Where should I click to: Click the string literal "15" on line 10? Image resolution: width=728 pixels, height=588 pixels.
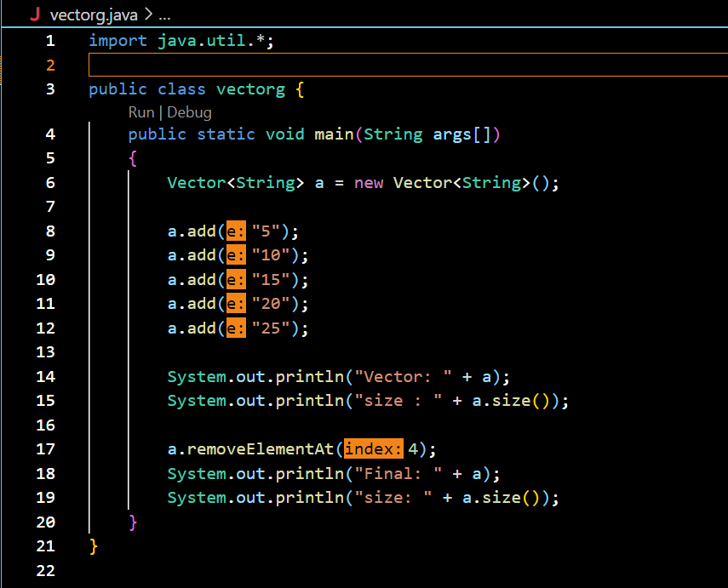271,280
